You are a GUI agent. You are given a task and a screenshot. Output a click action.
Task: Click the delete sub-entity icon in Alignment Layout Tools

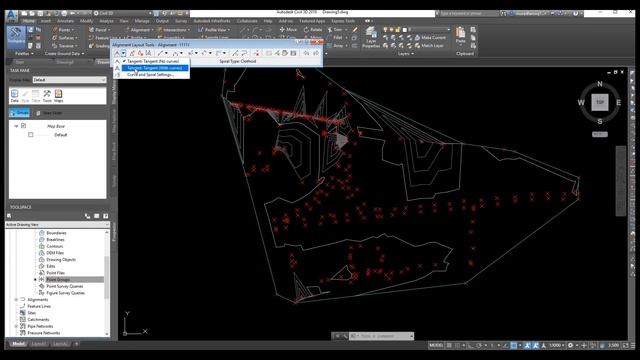(x=256, y=53)
